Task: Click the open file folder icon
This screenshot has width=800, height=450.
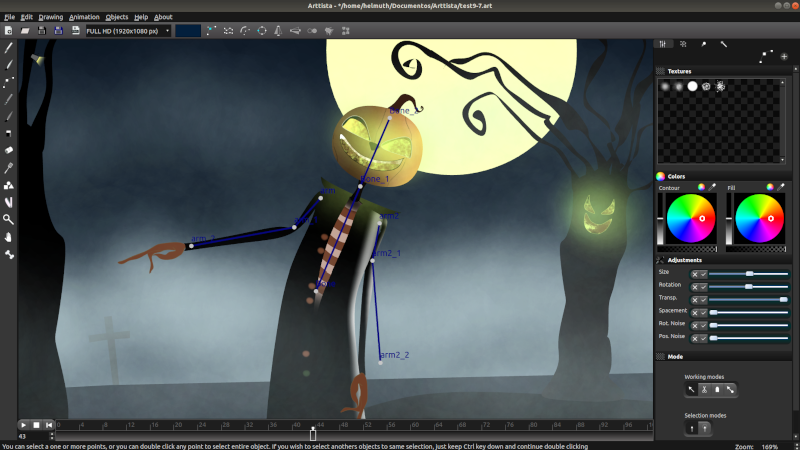Action: point(26,31)
